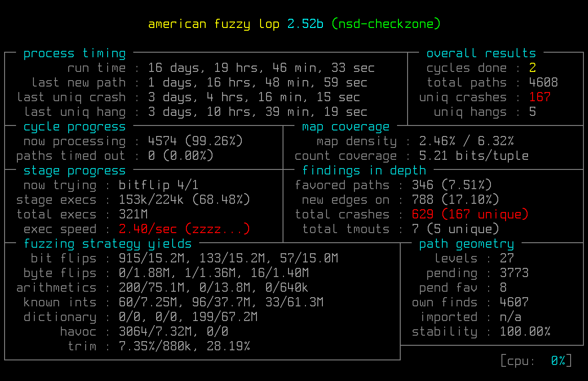The width and height of the screenshot is (588, 381).
Task: Select the red uniq crashes value 167
Action: pos(540,98)
